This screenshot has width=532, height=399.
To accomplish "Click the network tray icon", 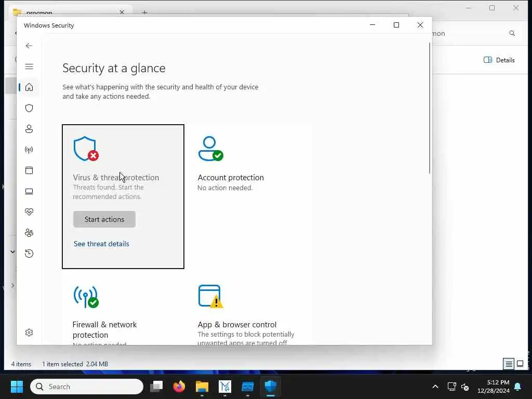I will 451,387.
